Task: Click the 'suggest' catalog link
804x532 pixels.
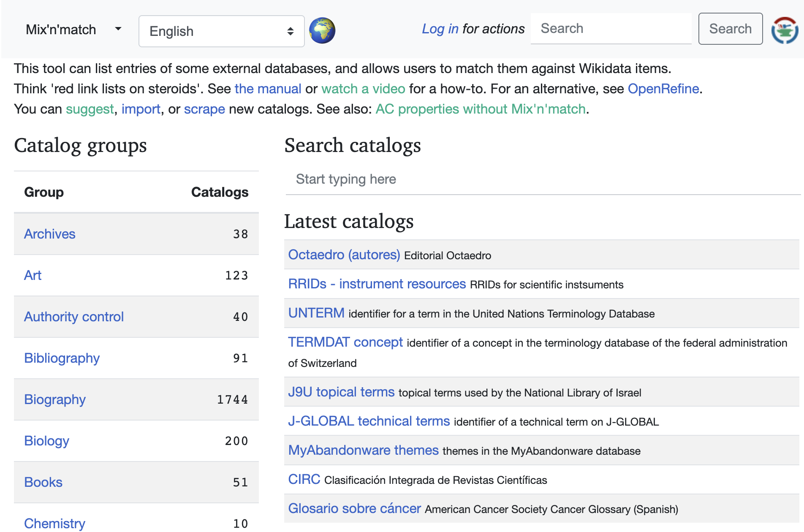Action: click(x=90, y=109)
